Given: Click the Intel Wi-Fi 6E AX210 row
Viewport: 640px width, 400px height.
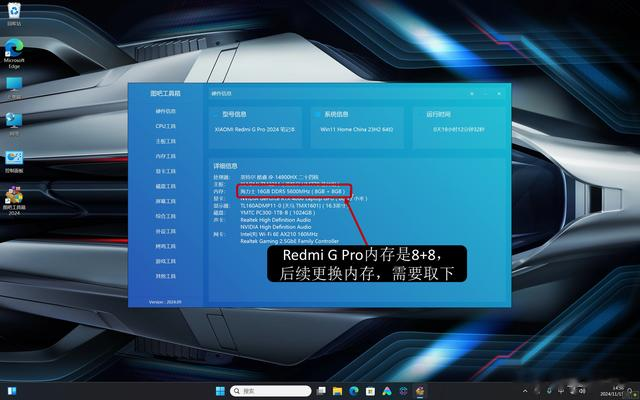Looking at the screenshot, I should pos(279,234).
